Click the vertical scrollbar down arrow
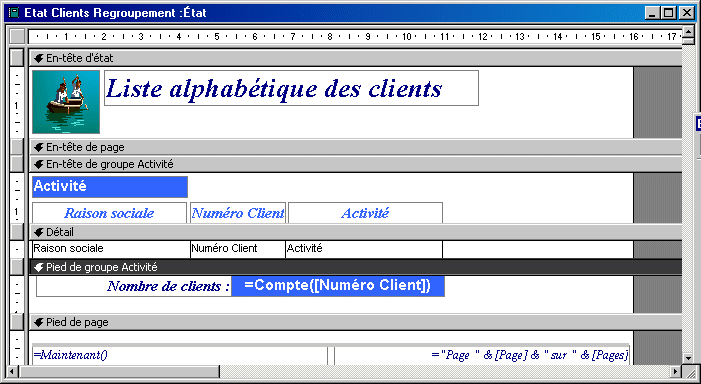The width and height of the screenshot is (701, 384). point(688,358)
